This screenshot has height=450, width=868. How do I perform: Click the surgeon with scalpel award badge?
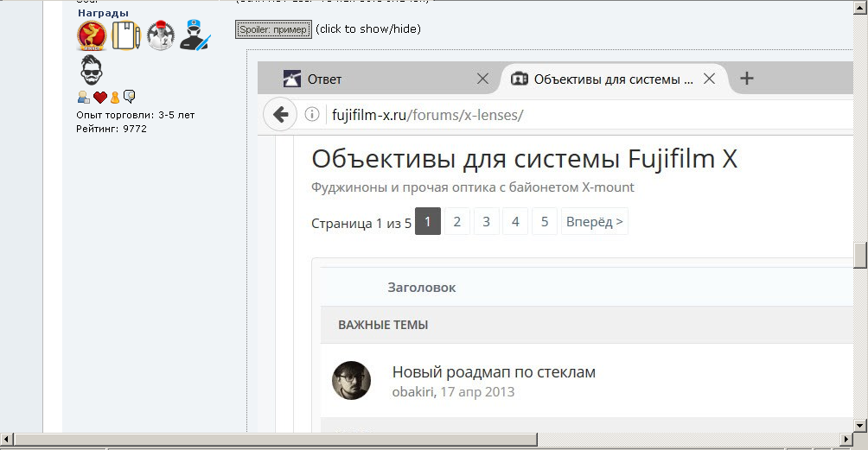[x=195, y=35]
